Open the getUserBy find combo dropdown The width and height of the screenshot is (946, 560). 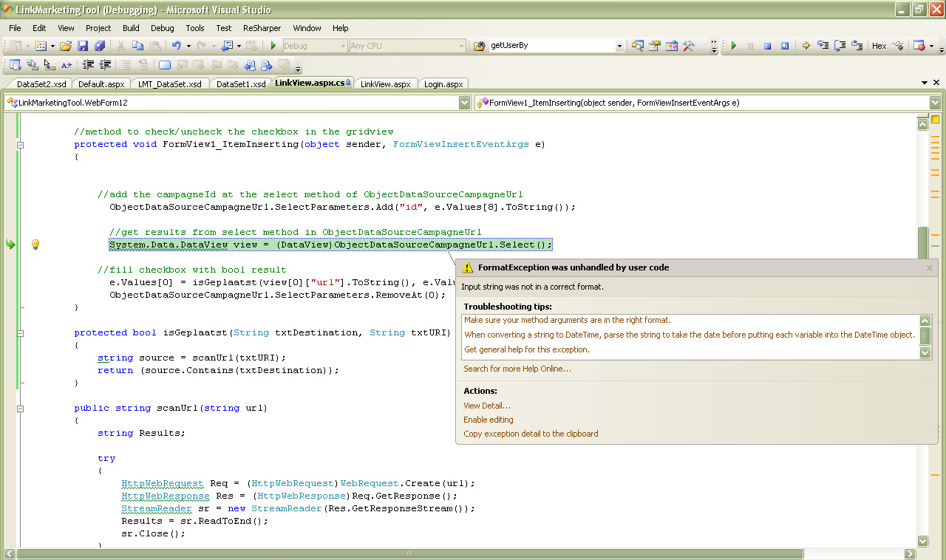[x=619, y=46]
